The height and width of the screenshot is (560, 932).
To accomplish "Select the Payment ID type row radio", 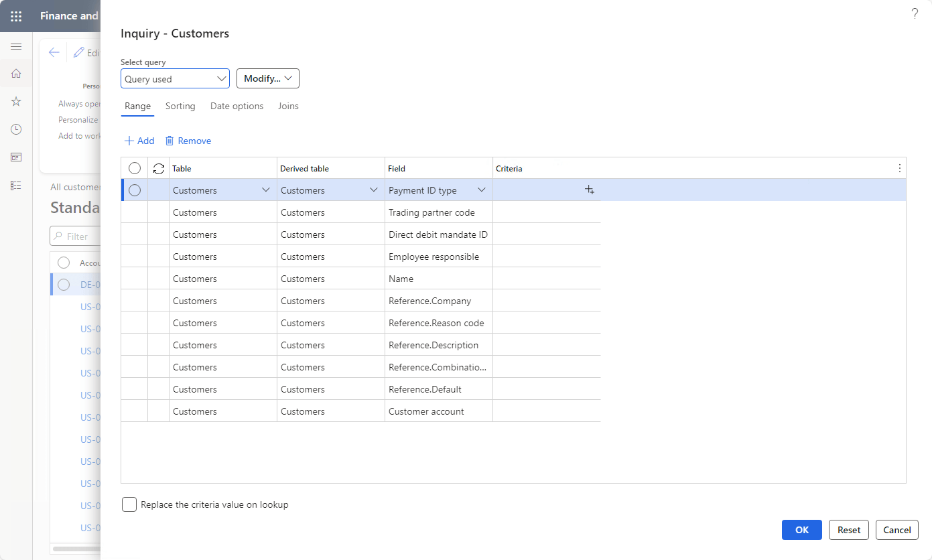I will 135,190.
